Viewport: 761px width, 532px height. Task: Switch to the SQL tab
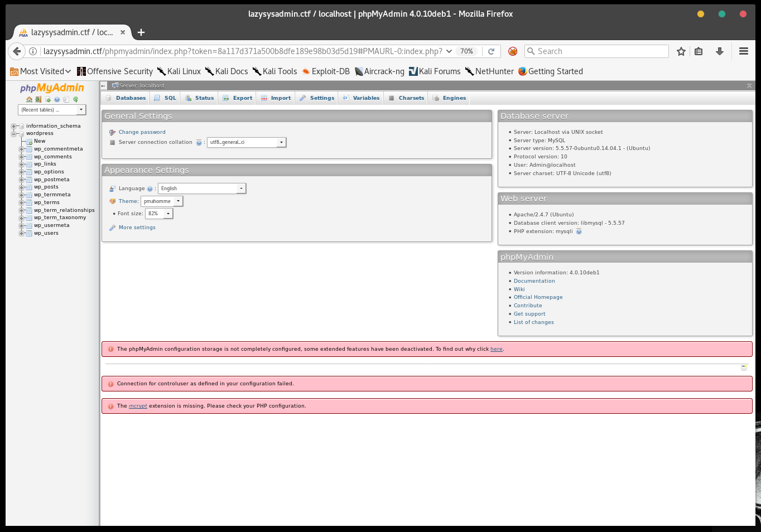[x=165, y=98]
